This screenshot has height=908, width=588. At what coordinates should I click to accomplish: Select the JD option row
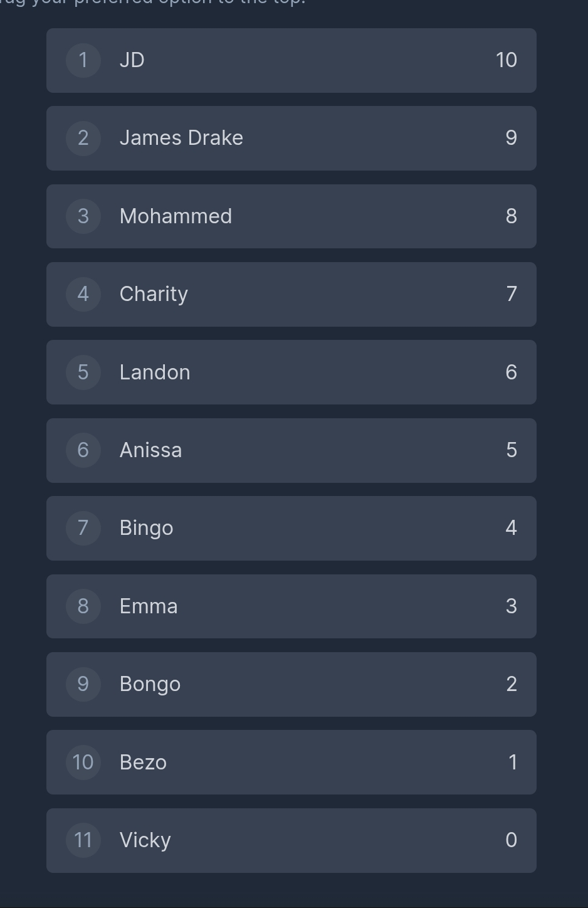tap(291, 60)
